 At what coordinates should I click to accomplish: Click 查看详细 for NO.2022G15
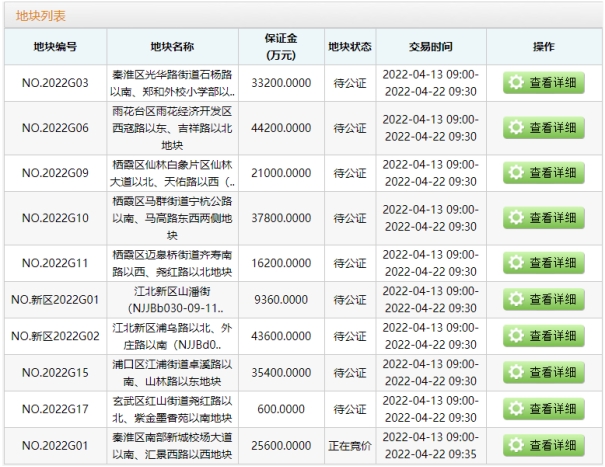pos(544,372)
